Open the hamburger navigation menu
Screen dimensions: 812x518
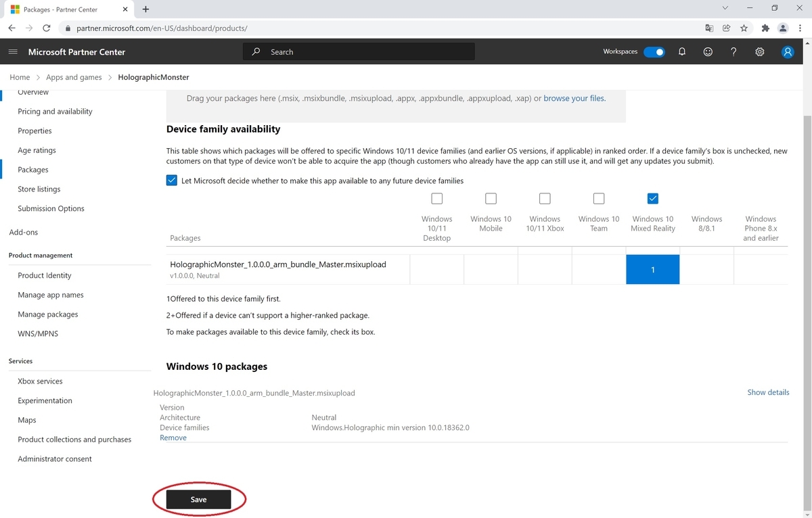(13, 52)
